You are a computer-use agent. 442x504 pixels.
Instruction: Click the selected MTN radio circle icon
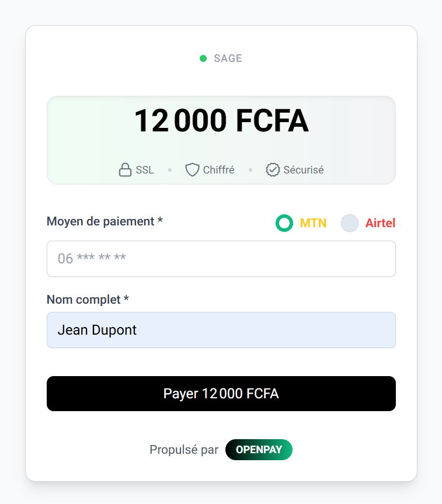click(284, 223)
